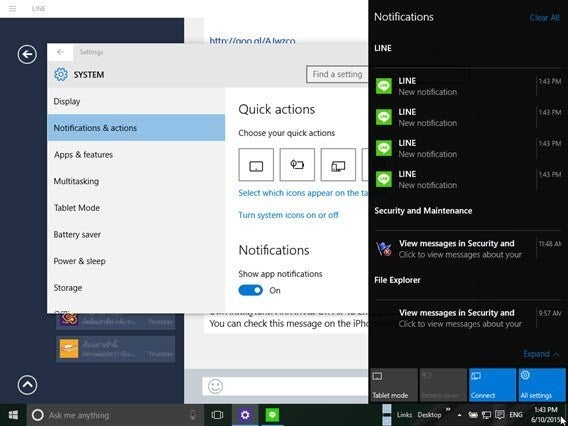Open Storage settings category
Screen dimensions: 568x426
pyautogui.click(x=136, y=288)
